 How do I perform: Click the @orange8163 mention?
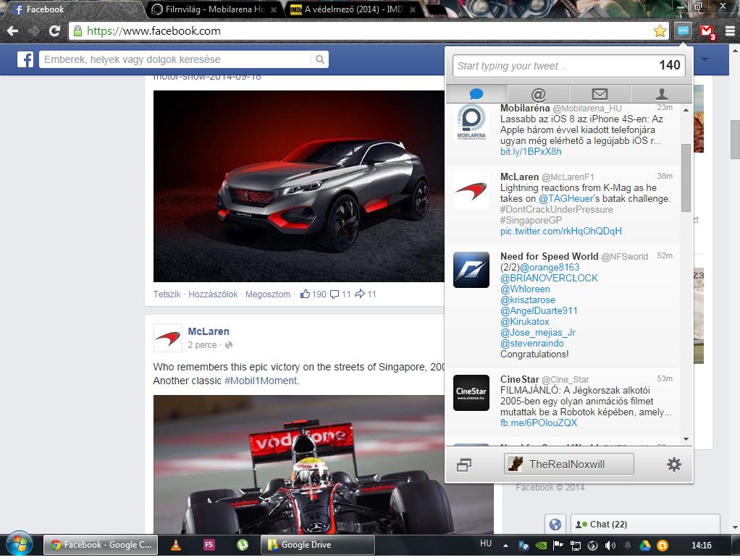(550, 267)
